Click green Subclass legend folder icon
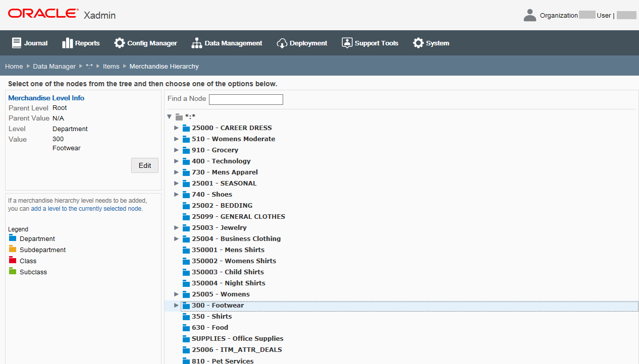The width and height of the screenshot is (639, 364). (13, 271)
